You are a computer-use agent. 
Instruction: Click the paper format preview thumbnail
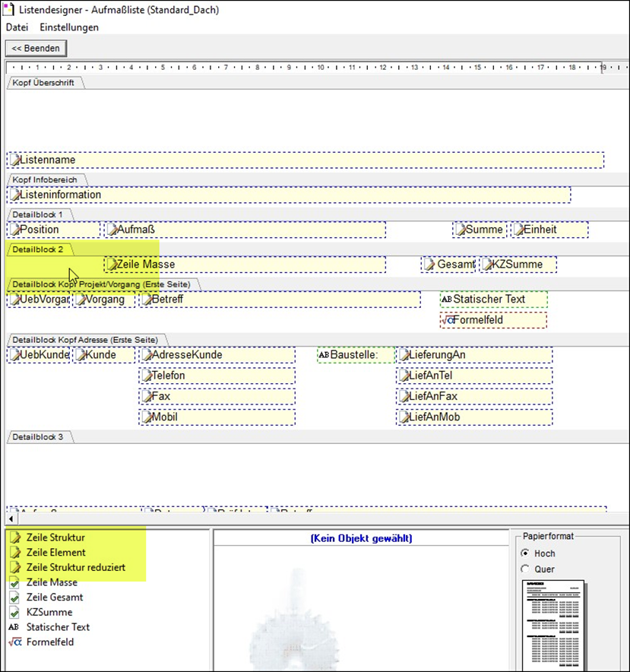[x=552, y=624]
